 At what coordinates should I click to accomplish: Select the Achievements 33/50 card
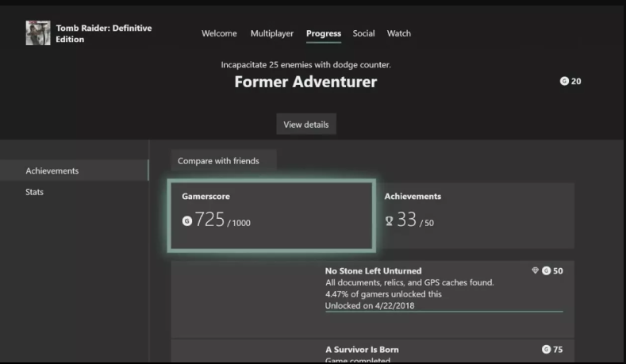click(475, 216)
